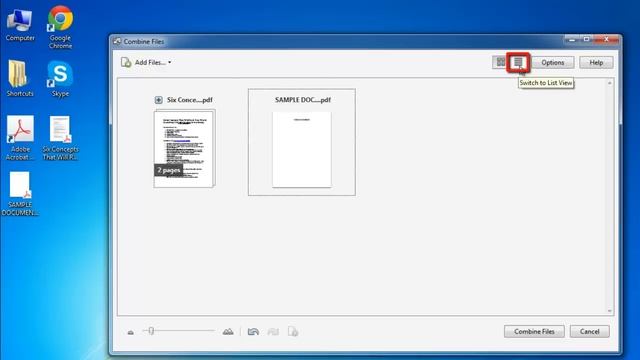Click the smaller thumbnails icon

click(x=131, y=332)
